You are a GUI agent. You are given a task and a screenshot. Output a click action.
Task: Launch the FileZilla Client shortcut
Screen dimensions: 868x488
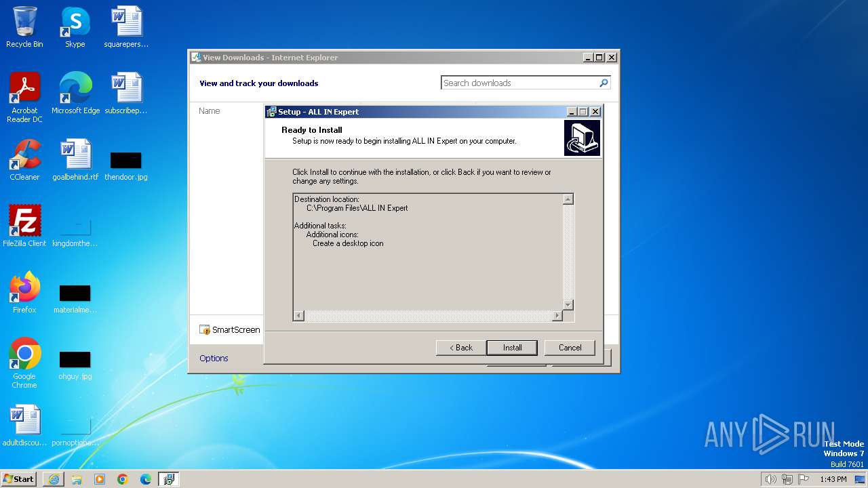pos(24,226)
